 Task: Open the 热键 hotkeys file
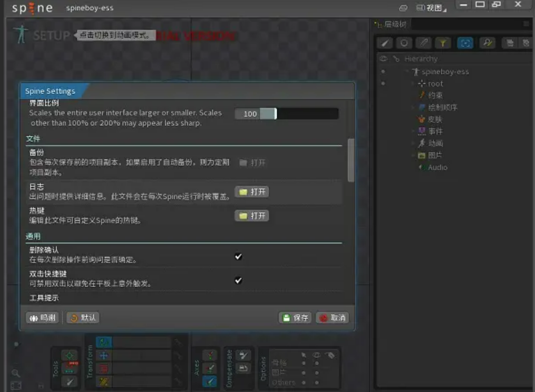[x=252, y=215]
